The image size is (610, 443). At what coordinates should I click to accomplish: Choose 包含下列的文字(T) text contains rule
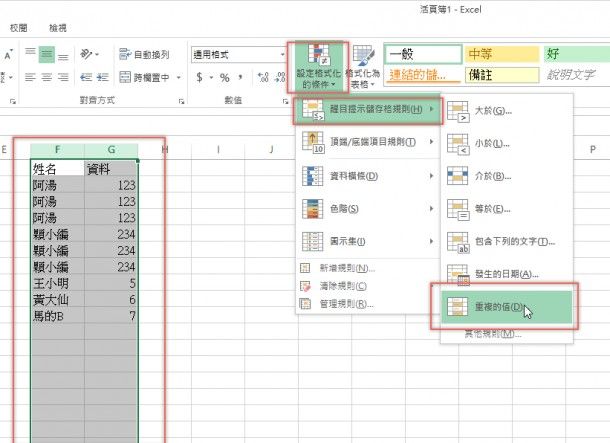[507, 242]
